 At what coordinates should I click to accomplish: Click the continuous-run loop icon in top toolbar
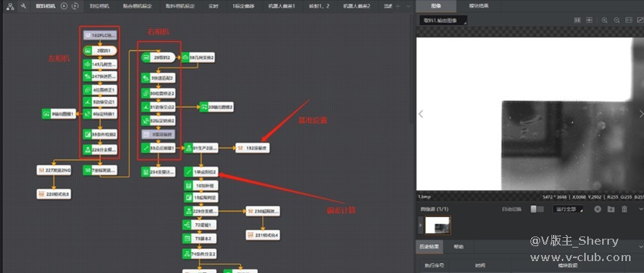(75, 6)
